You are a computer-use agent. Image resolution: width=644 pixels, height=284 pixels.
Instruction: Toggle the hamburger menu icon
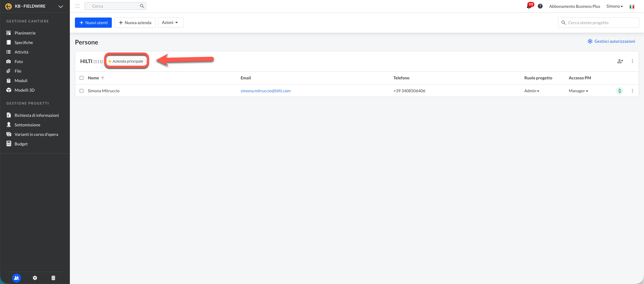click(77, 6)
